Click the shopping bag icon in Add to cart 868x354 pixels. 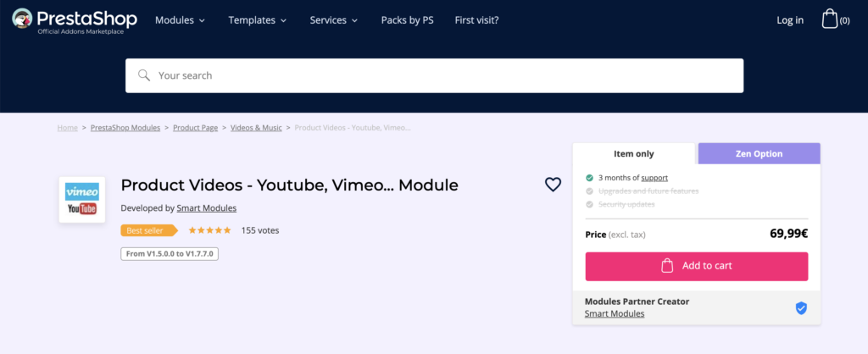click(x=668, y=266)
